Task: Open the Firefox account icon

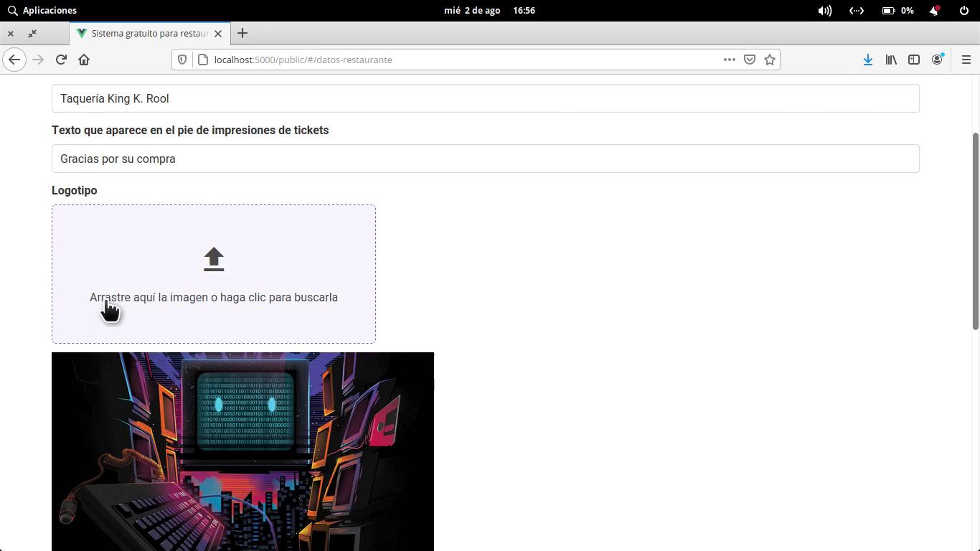Action: (x=937, y=60)
